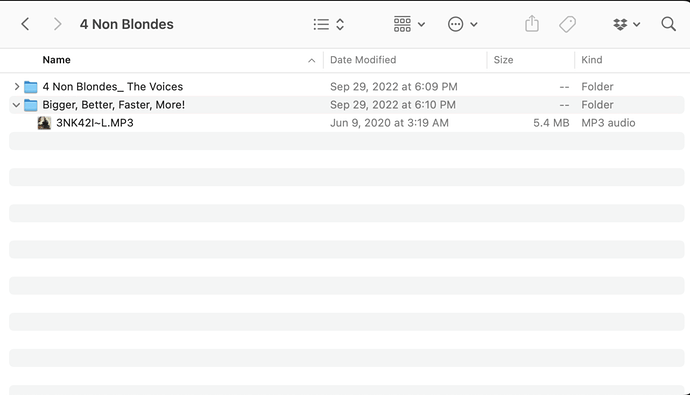Sort by the Size column
Viewport: 690px width, 395px height.
[503, 60]
